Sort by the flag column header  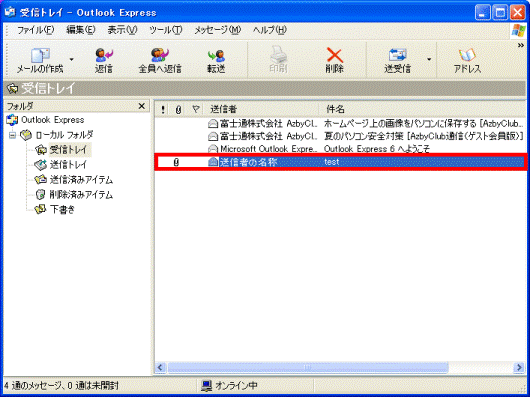[x=195, y=109]
